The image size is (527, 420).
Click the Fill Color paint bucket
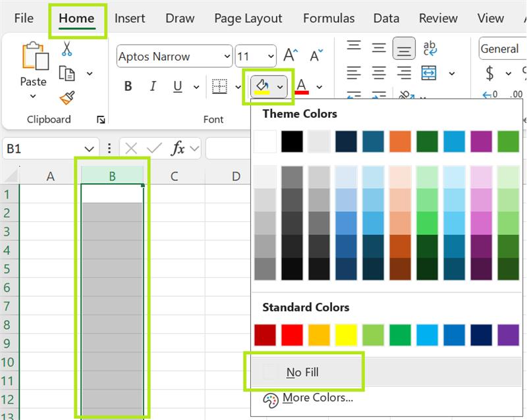[x=262, y=86]
